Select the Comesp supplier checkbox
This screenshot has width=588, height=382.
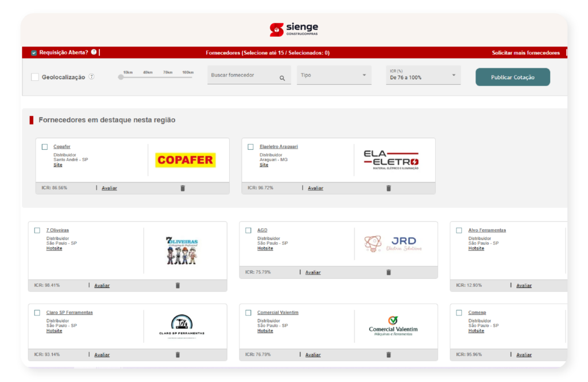pyautogui.click(x=459, y=313)
